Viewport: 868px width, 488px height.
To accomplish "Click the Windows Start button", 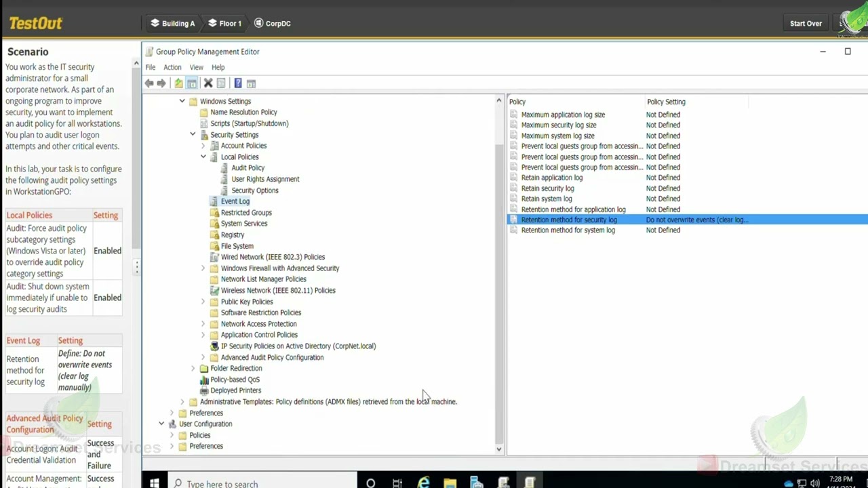I will (x=155, y=483).
